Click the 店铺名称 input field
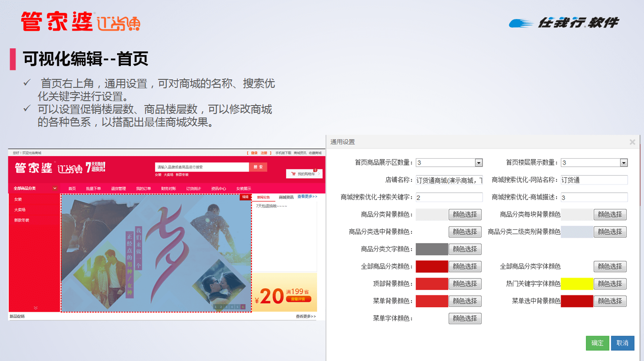Viewport: 644px width, 361px height. tap(449, 180)
